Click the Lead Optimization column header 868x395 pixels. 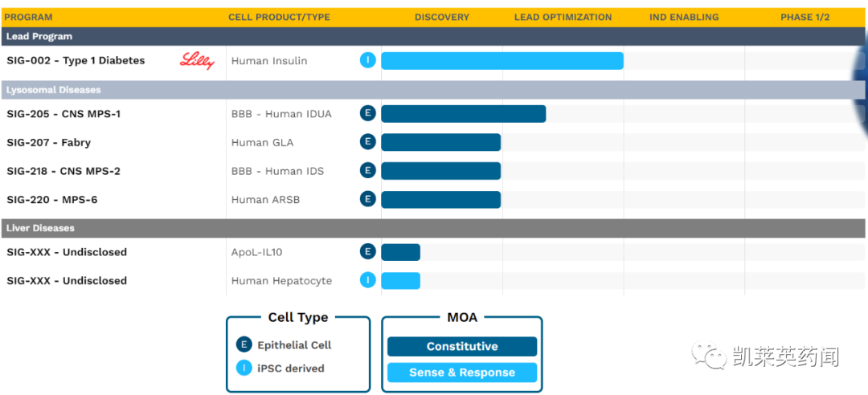click(563, 17)
